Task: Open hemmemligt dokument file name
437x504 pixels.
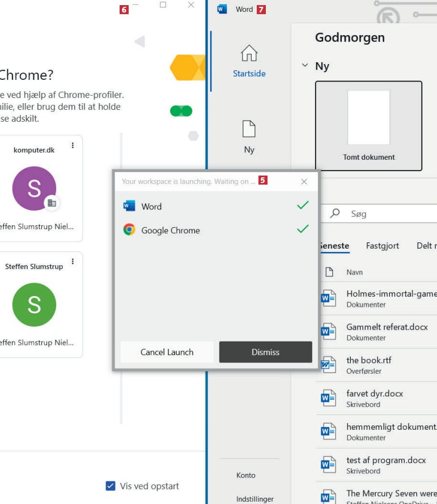Action: [392, 427]
